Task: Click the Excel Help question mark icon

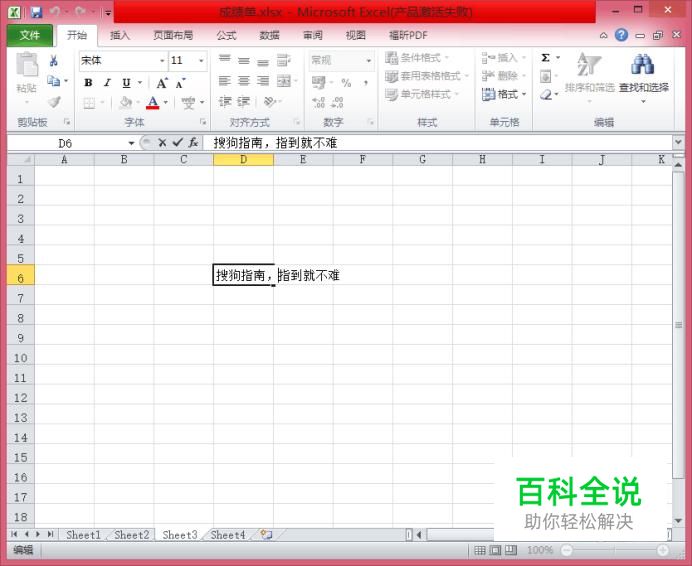Action: point(621,35)
